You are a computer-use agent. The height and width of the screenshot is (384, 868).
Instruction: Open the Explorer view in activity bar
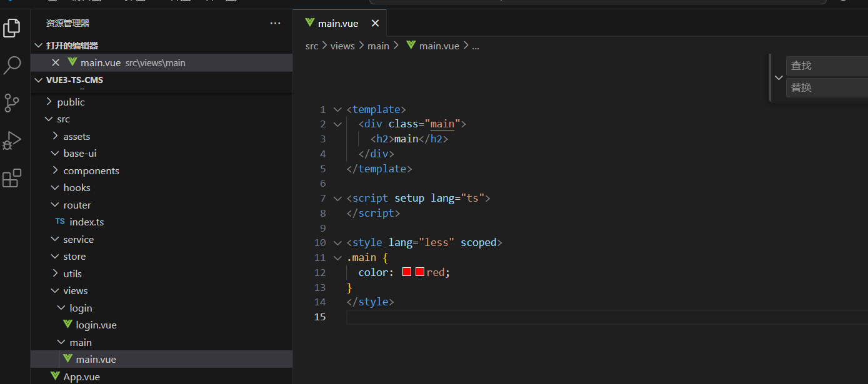point(12,28)
